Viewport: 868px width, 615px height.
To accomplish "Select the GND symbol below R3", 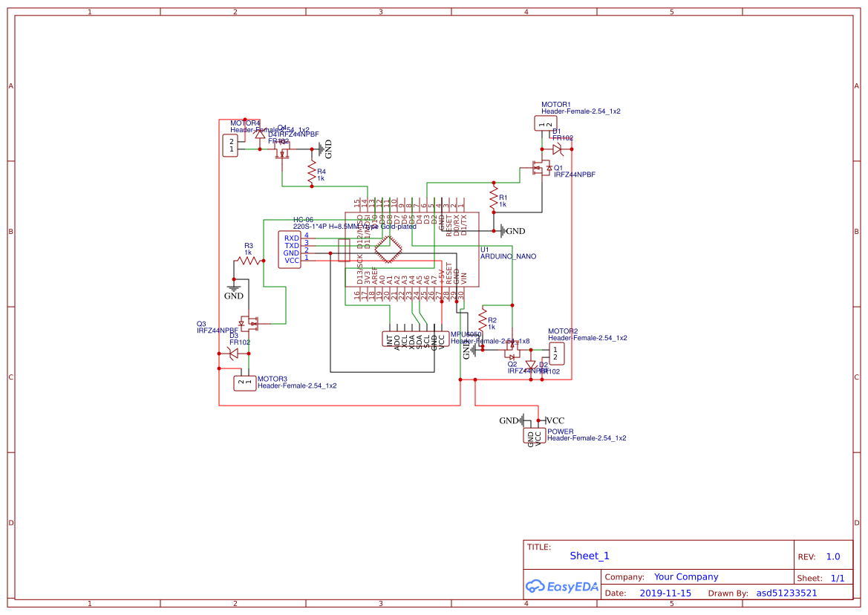I will pos(232,288).
